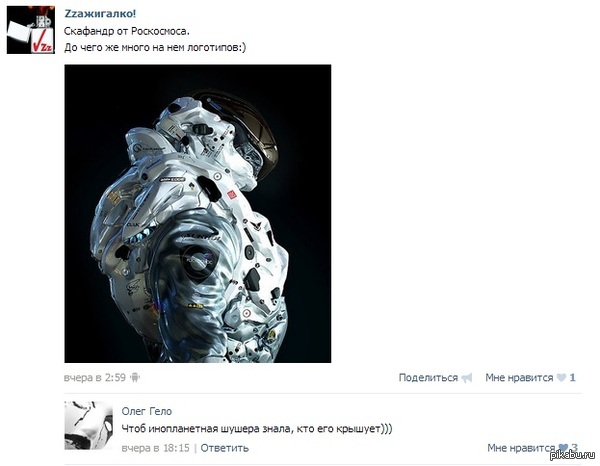600x466 pixels.
Task: Click Поделиться to share the post
Action: click(x=428, y=378)
